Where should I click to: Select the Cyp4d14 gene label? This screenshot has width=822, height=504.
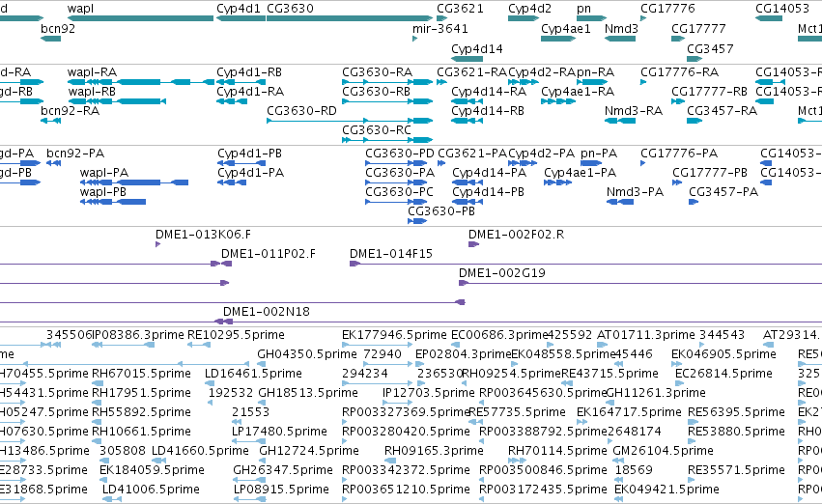point(476,48)
